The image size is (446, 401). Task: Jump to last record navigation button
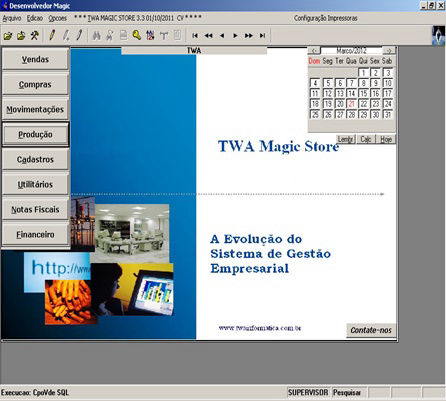(262, 35)
